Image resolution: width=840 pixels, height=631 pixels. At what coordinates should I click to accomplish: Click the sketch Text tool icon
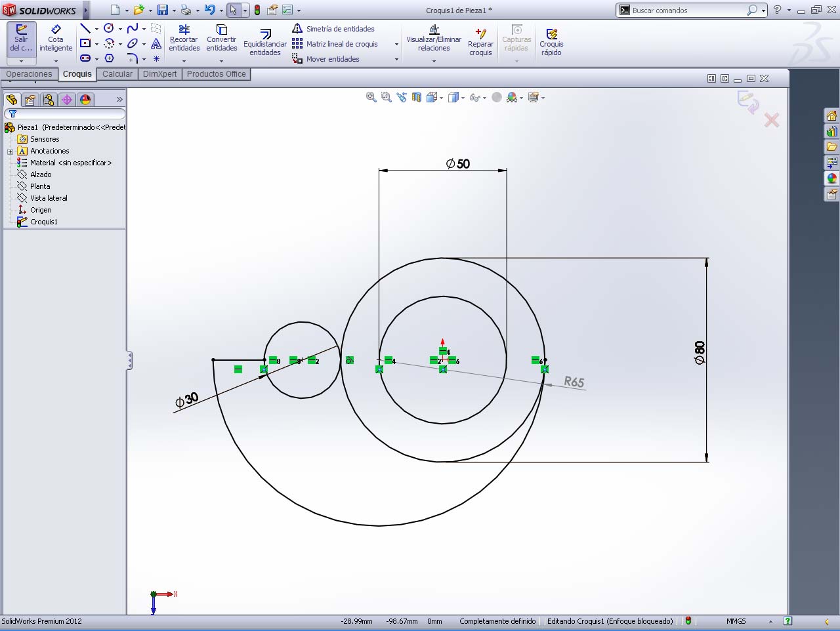[156, 43]
